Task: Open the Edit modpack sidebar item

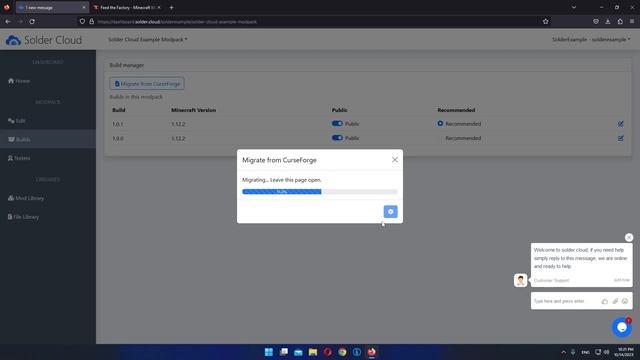Action: pos(17,121)
